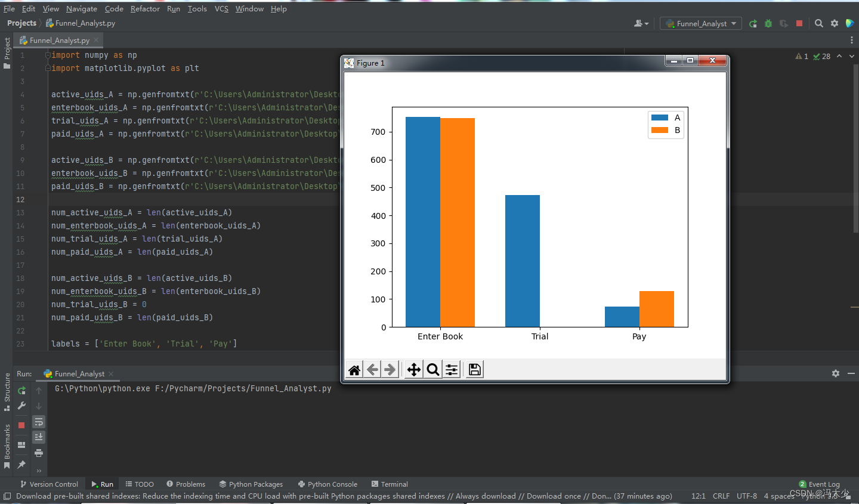Open Python Packages tool window
This screenshot has height=504, width=859.
[x=251, y=484]
